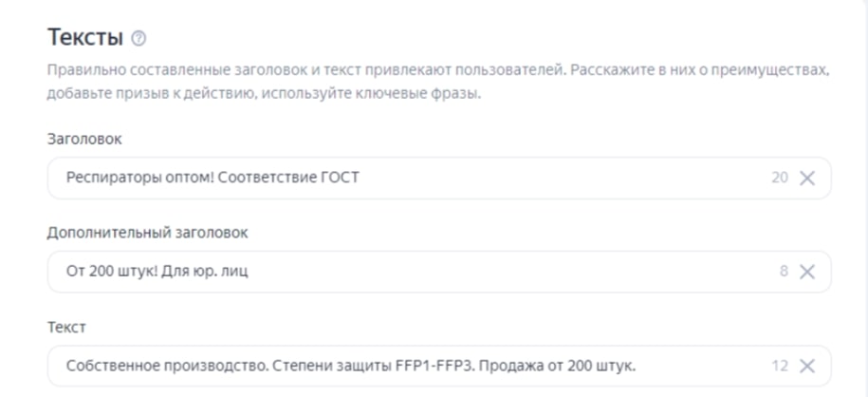Screen dimensions: 868x397
Task: Click the description paragraph about заголовок and текст
Action: click(438, 82)
